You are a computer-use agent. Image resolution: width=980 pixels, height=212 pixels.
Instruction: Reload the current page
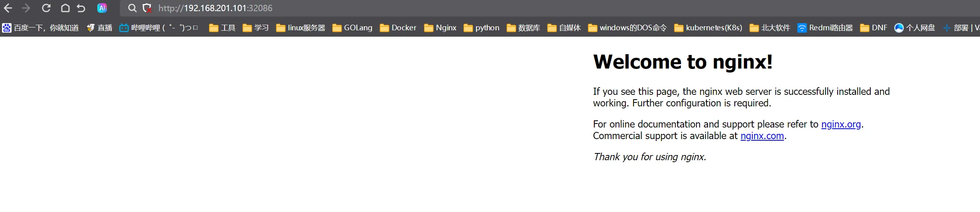(46, 8)
